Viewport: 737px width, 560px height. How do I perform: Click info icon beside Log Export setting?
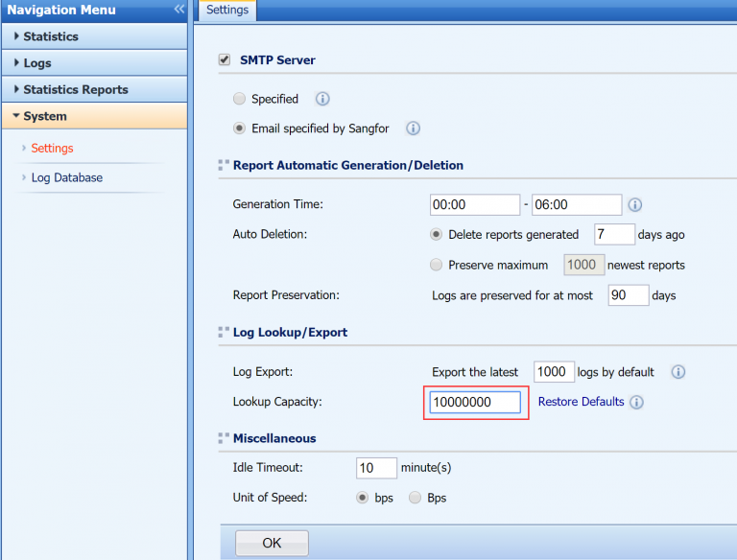pos(678,372)
